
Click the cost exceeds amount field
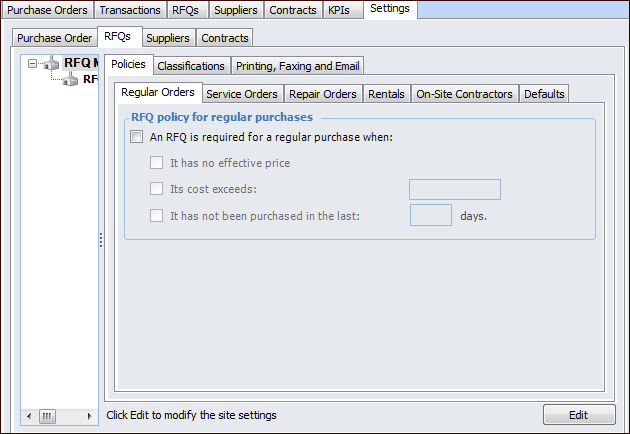[x=455, y=189]
